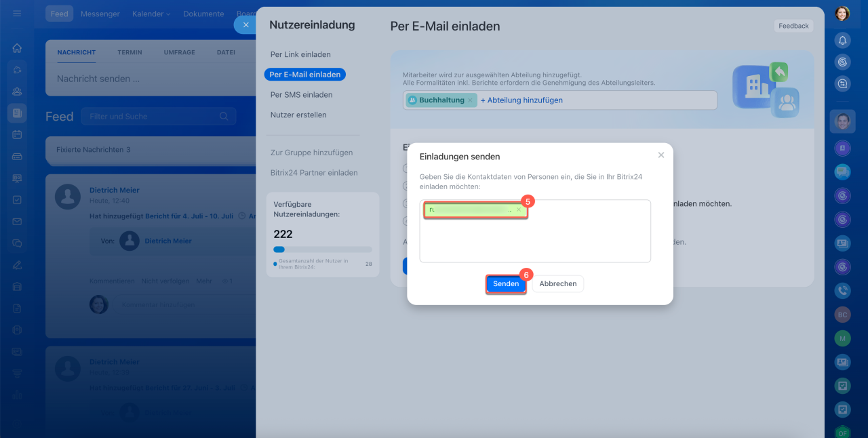The image size is (868, 438).
Task: Open the Feed top menu item
Action: coord(60,14)
